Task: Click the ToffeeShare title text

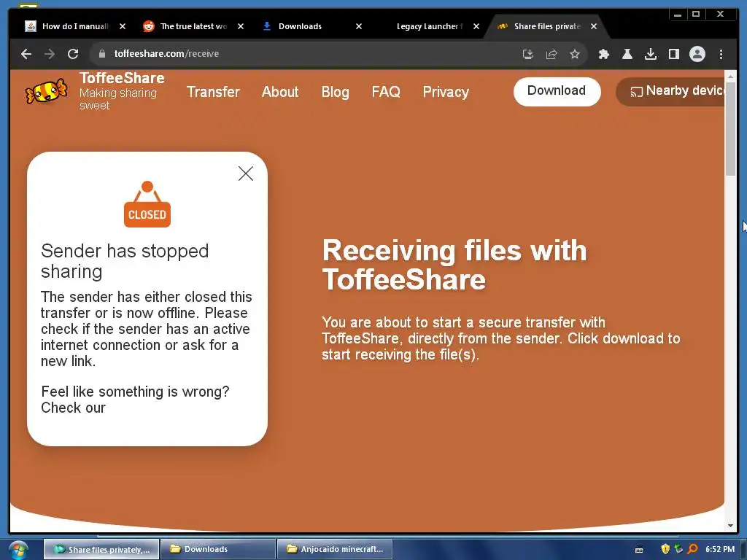Action: tap(122, 77)
